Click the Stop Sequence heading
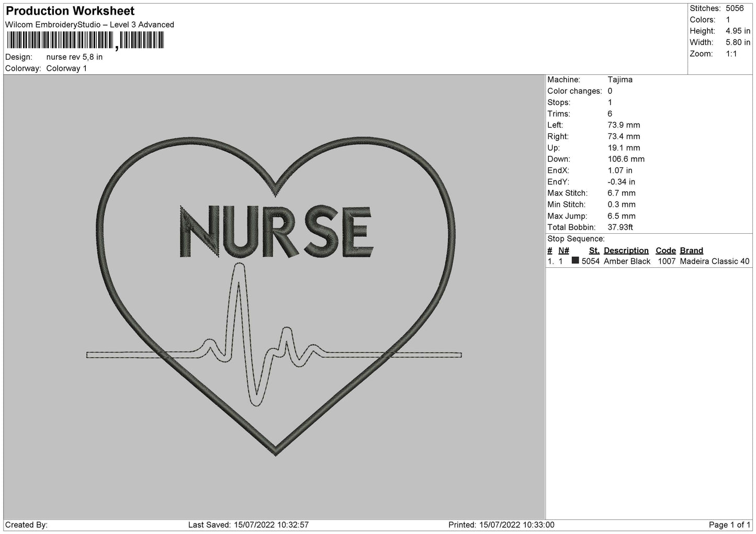Viewport: 756px width, 534px height. tap(576, 240)
